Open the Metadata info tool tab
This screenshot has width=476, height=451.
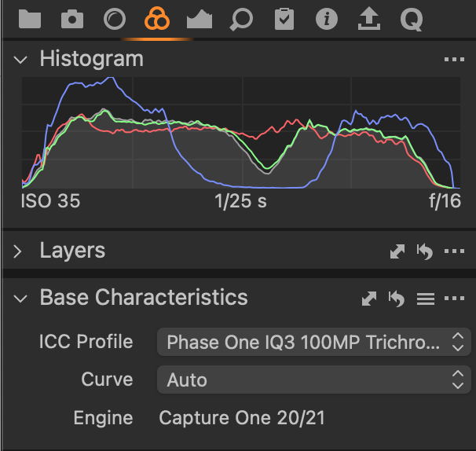pos(327,19)
